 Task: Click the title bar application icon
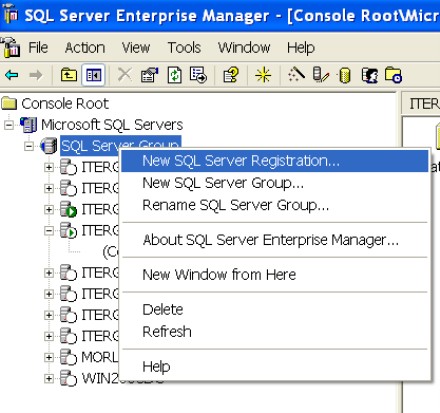(x=11, y=15)
